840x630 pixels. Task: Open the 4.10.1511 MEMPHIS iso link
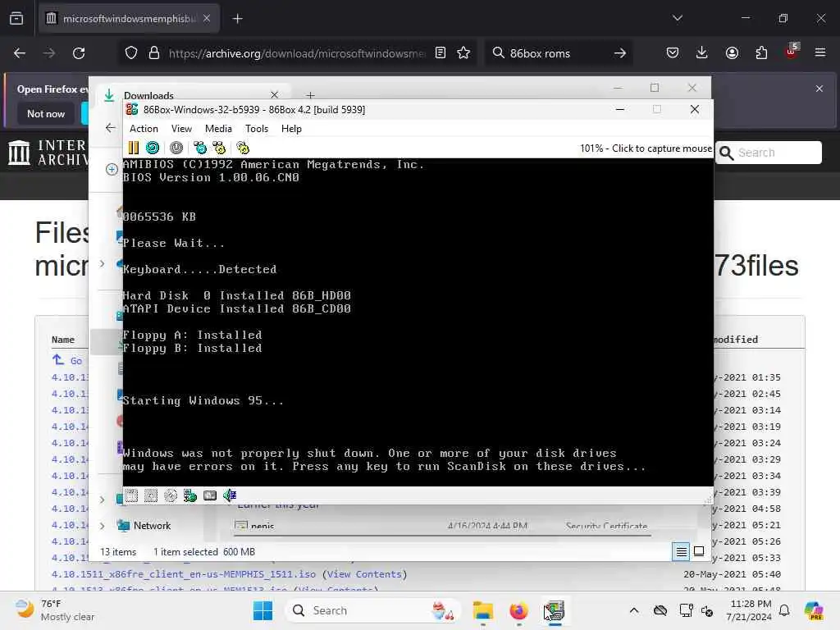pyautogui.click(x=184, y=574)
